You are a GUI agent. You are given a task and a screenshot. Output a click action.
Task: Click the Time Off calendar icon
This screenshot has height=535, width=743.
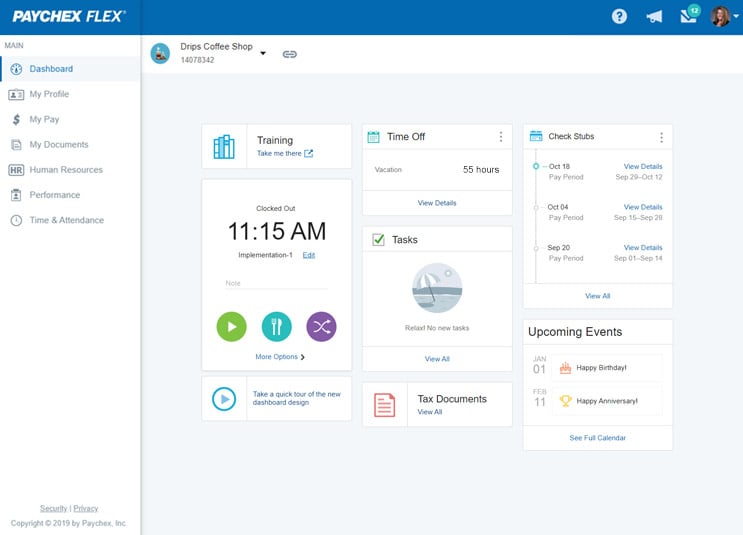pyautogui.click(x=373, y=137)
